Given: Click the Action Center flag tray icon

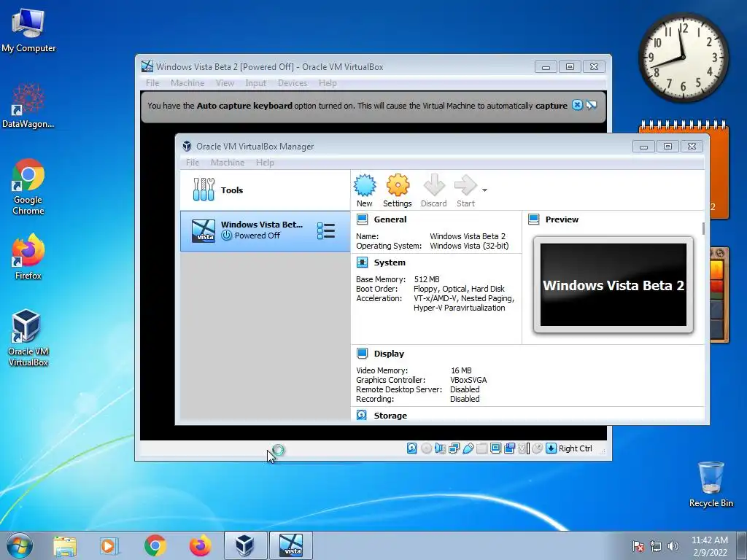Looking at the screenshot, I should (x=638, y=546).
